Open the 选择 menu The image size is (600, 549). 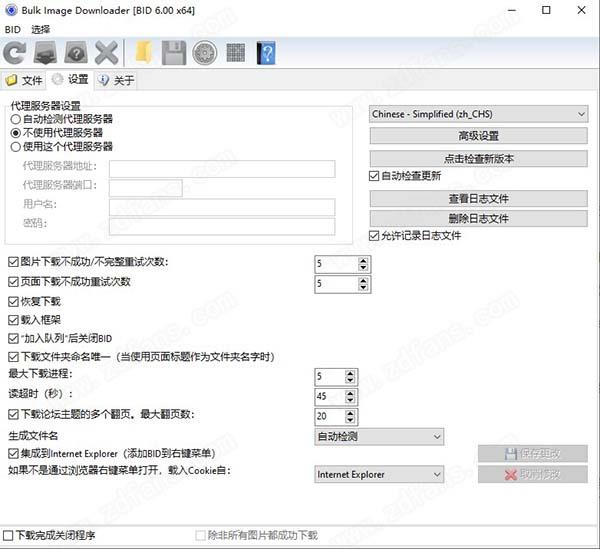point(41,29)
